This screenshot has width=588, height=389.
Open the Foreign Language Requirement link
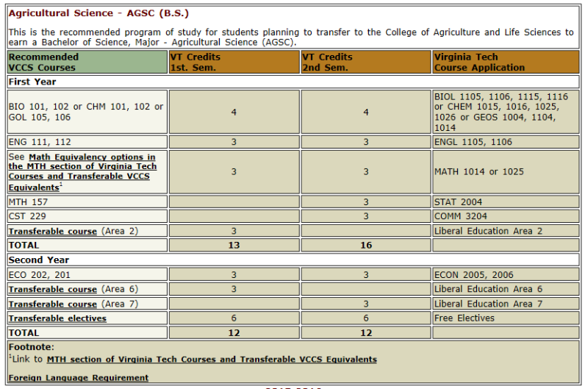pyautogui.click(x=79, y=378)
